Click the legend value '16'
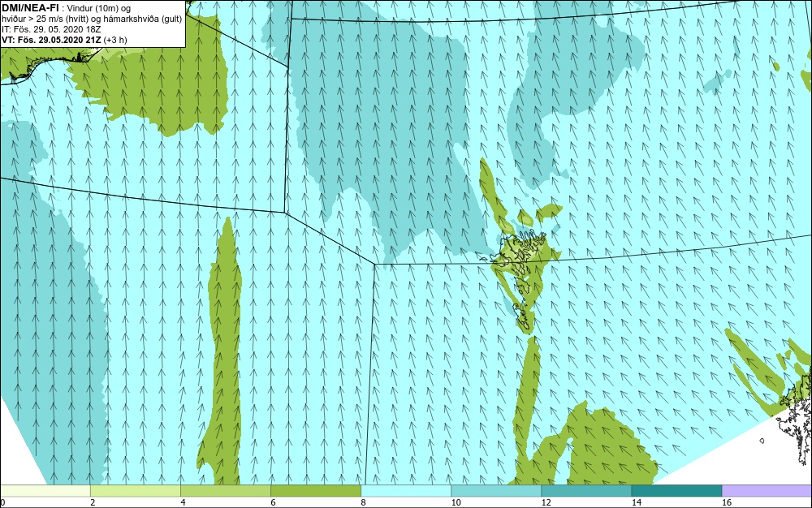812x508 pixels. click(727, 502)
